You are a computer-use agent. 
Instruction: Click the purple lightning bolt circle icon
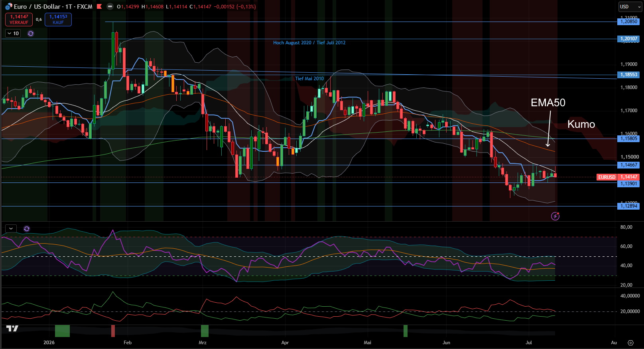[x=555, y=216]
